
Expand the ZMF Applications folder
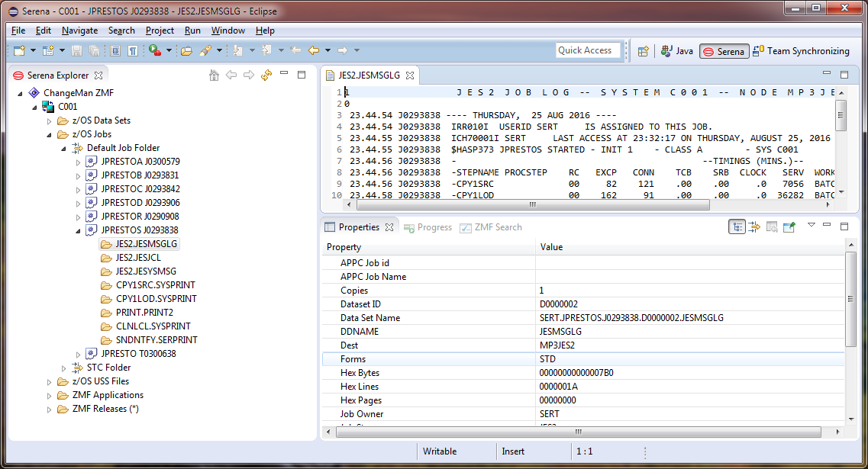coord(50,396)
